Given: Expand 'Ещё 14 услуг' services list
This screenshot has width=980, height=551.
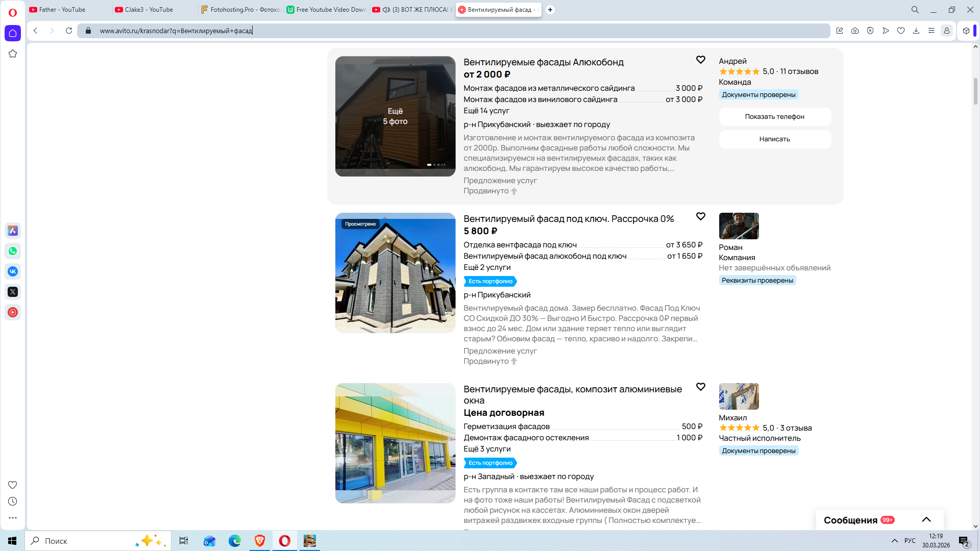Looking at the screenshot, I should click(486, 111).
